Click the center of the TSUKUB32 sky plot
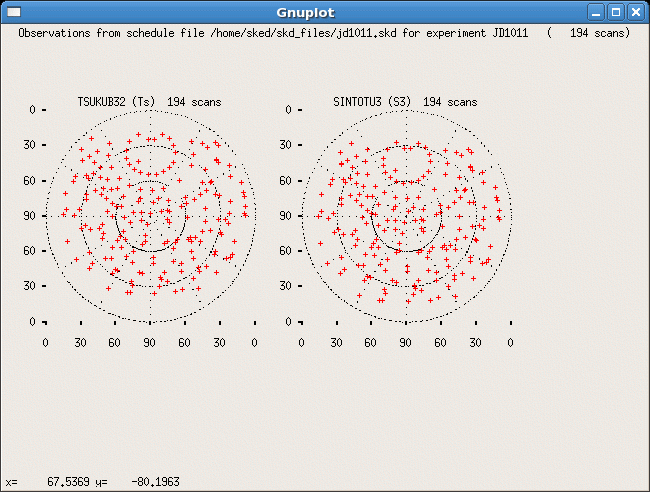650x492 pixels. (x=150, y=216)
